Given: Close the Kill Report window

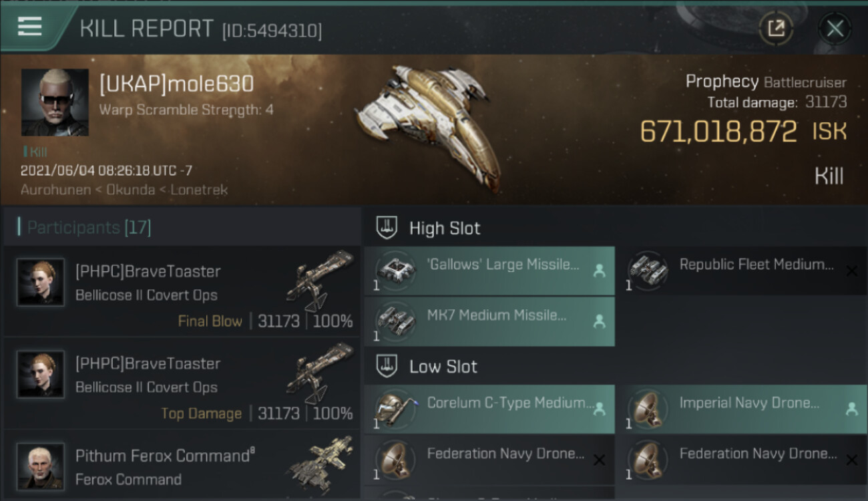Looking at the screenshot, I should 835,29.
